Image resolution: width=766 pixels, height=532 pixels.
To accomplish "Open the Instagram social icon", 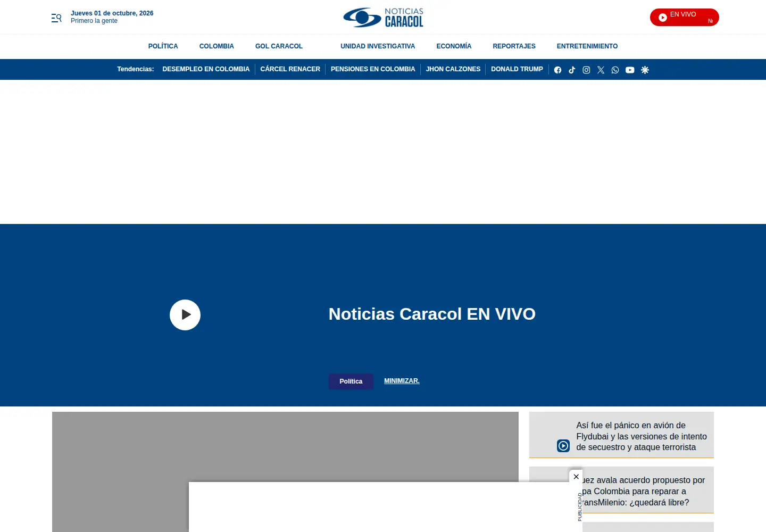I will (x=586, y=70).
